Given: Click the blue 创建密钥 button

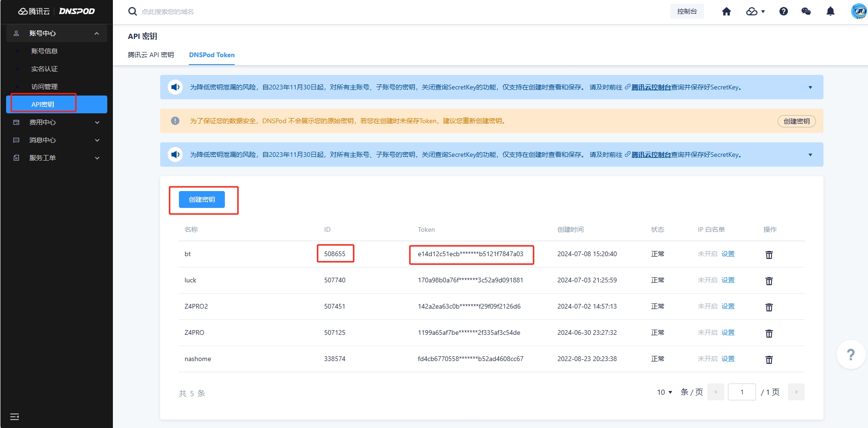Looking at the screenshot, I should pos(201,199).
